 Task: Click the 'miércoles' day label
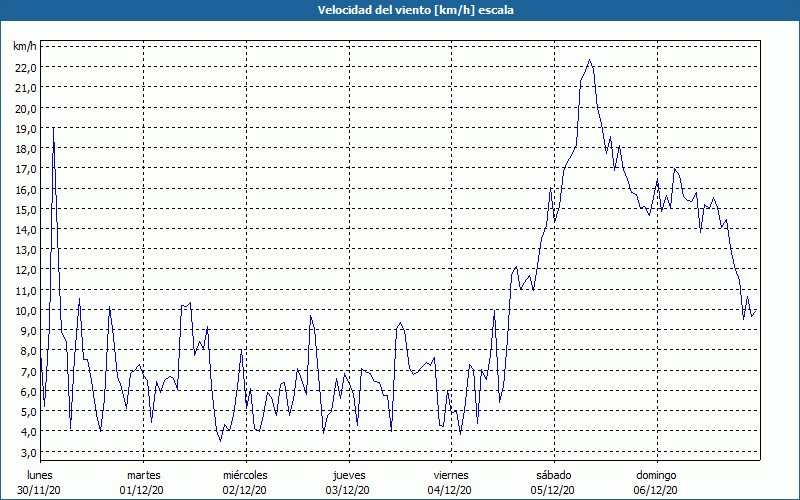tap(245, 475)
